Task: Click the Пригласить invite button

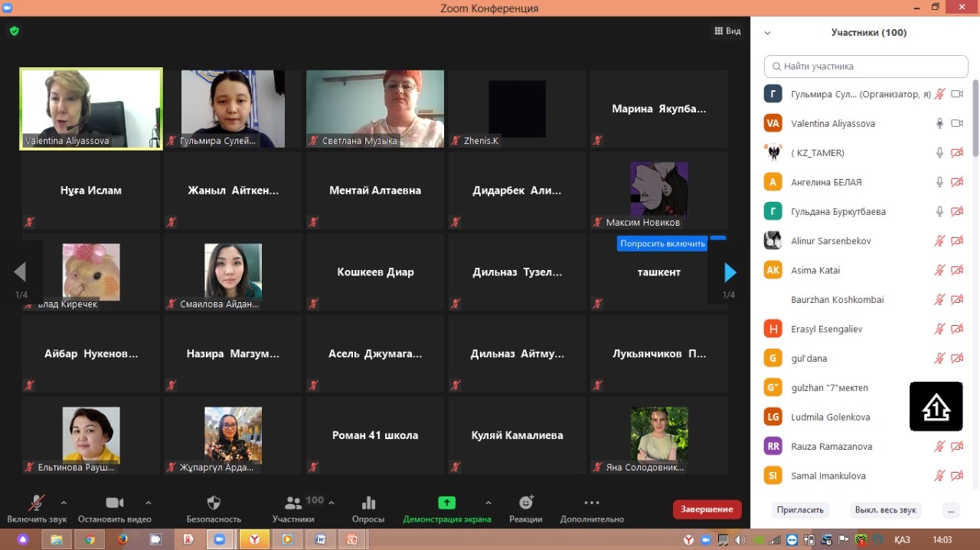Action: pyautogui.click(x=800, y=509)
